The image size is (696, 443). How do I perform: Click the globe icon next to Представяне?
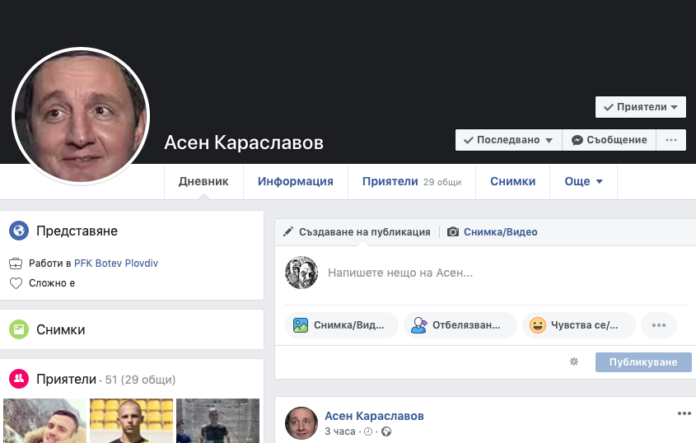(x=19, y=231)
